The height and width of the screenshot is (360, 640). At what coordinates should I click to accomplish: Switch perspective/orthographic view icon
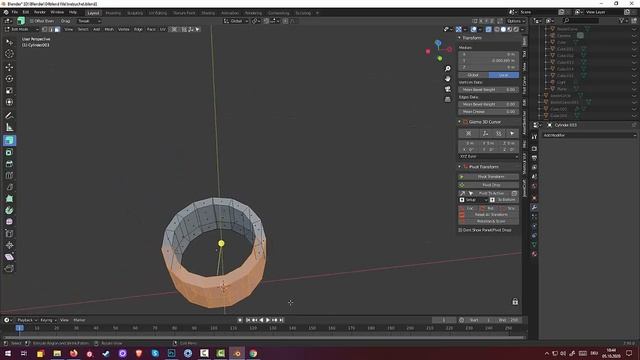coord(448,99)
